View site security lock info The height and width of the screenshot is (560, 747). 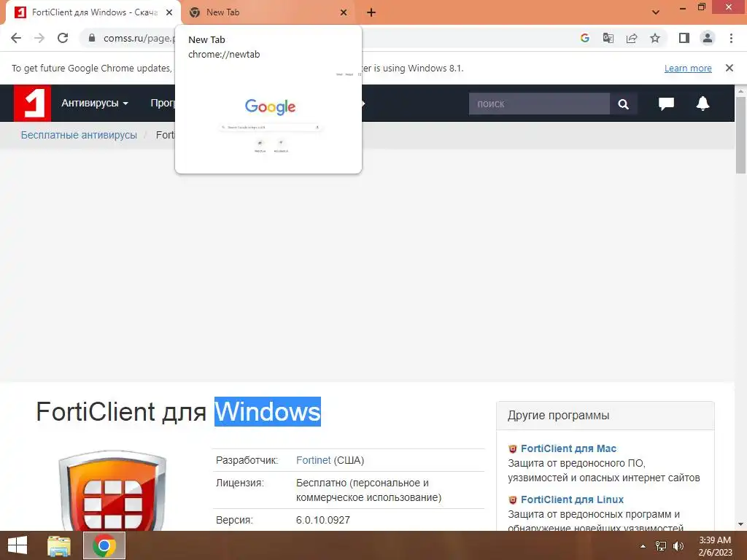pos(92,38)
